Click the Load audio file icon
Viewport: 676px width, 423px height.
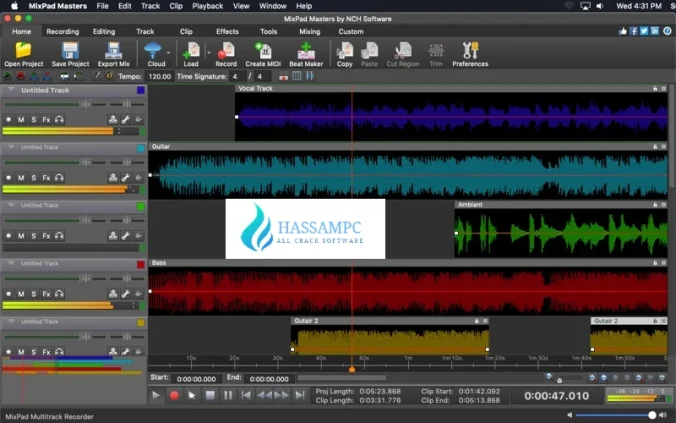pyautogui.click(x=191, y=50)
